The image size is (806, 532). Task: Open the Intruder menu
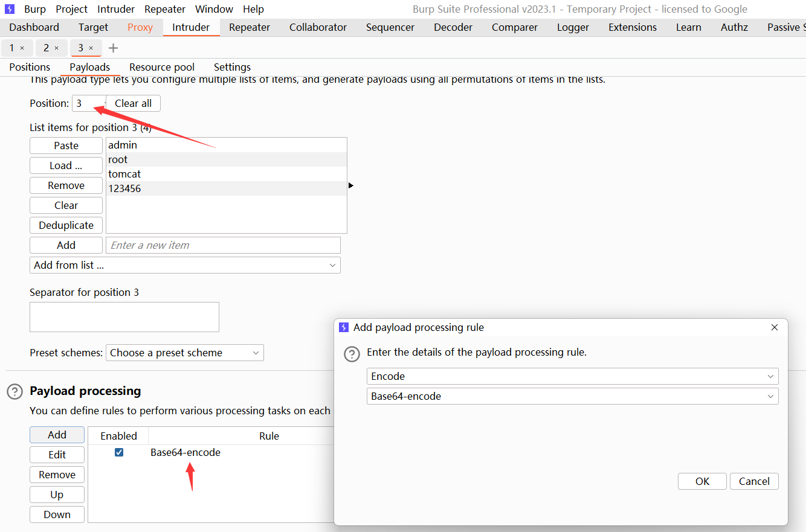115,9
